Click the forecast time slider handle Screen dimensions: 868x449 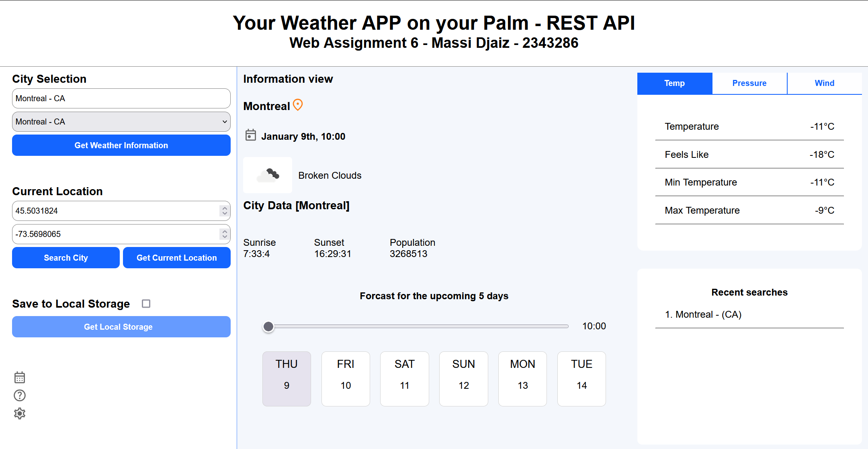268,327
